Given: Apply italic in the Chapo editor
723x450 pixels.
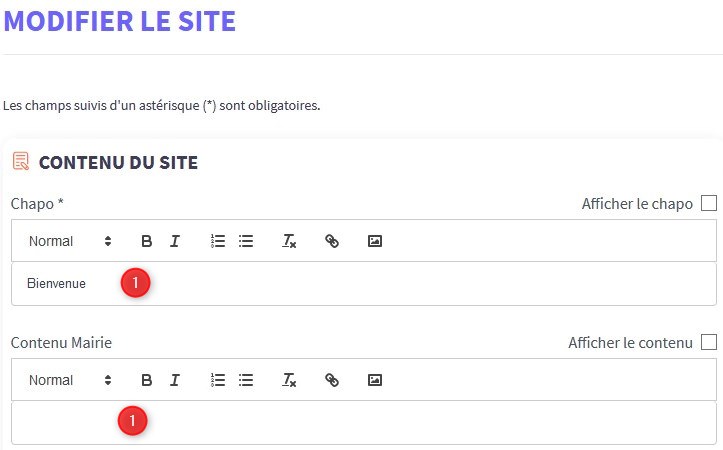Looking at the screenshot, I should [175, 241].
